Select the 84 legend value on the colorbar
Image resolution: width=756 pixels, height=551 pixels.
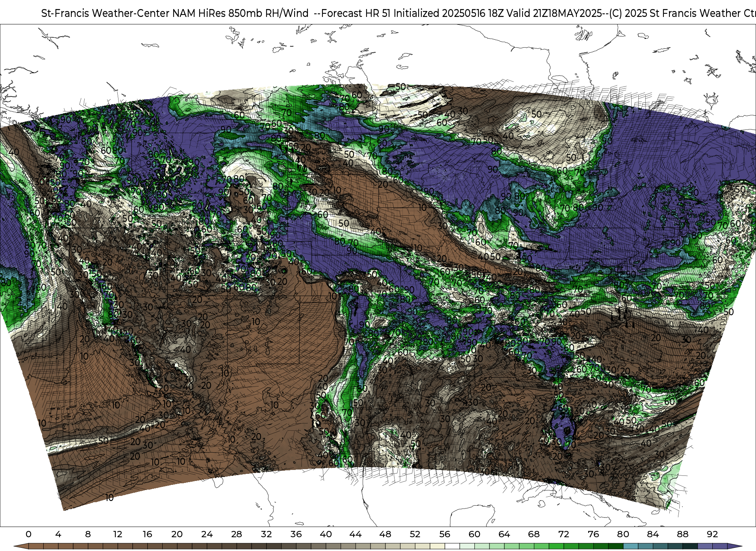(653, 534)
